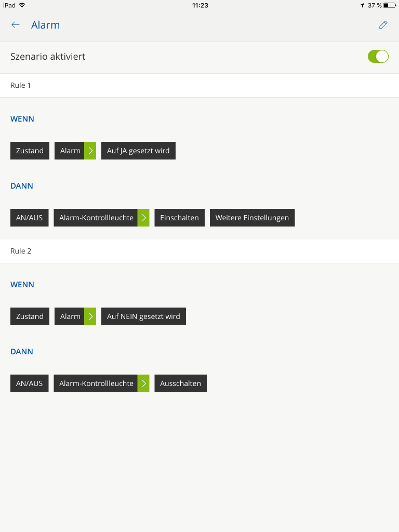Tap the Wi-Fi icon in status bar

click(x=22, y=5)
